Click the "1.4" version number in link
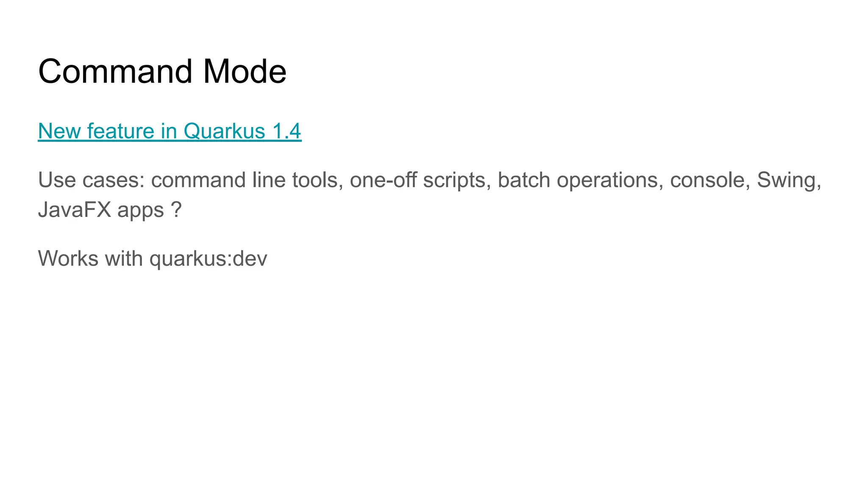 pyautogui.click(x=287, y=131)
